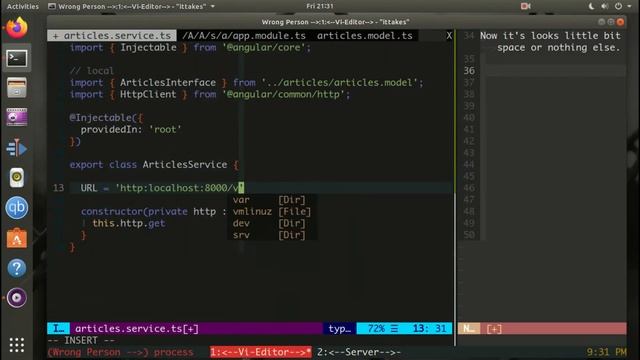Click the INSERT mode indicator in the statusline
This screenshot has height=360, width=640.
coord(58,329)
